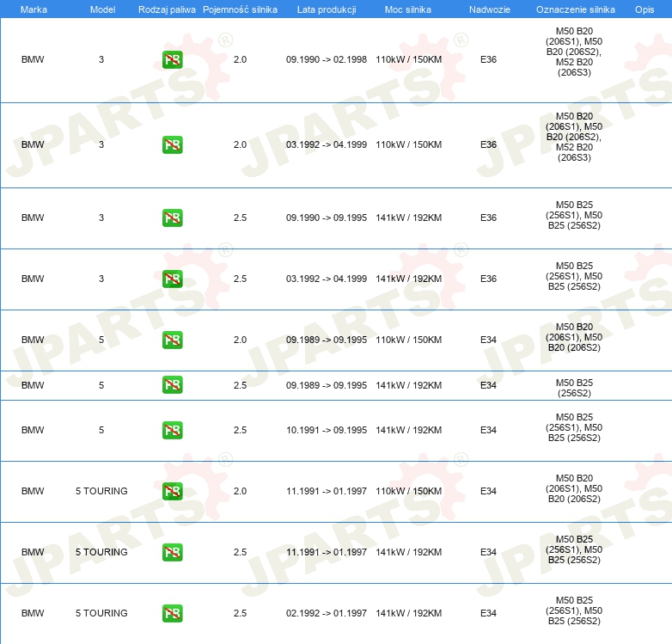Viewport: 672px width, 644px height.
Task: Click date 03.1992 -> 04.1999 in the 2.5 row
Action: tap(327, 279)
